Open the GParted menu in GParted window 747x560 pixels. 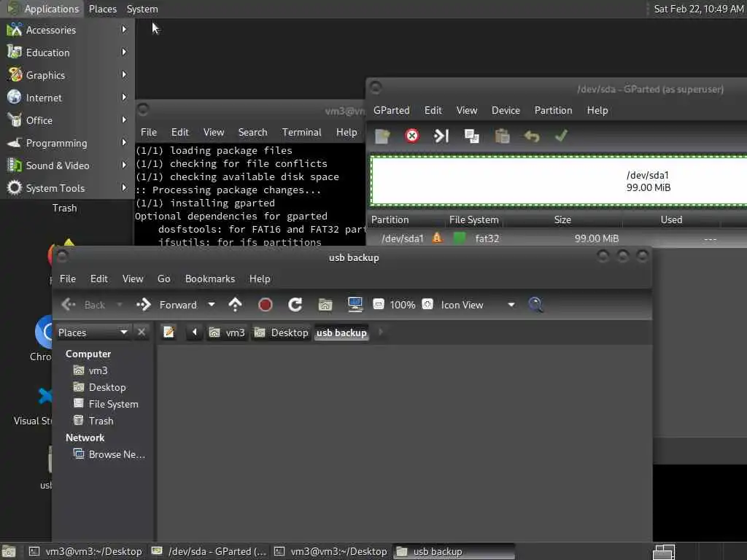point(391,110)
